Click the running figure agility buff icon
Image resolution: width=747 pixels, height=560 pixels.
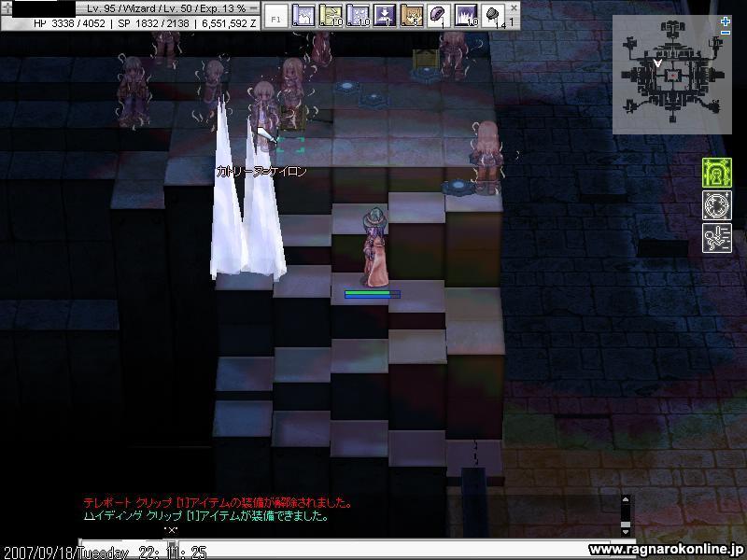click(x=716, y=238)
